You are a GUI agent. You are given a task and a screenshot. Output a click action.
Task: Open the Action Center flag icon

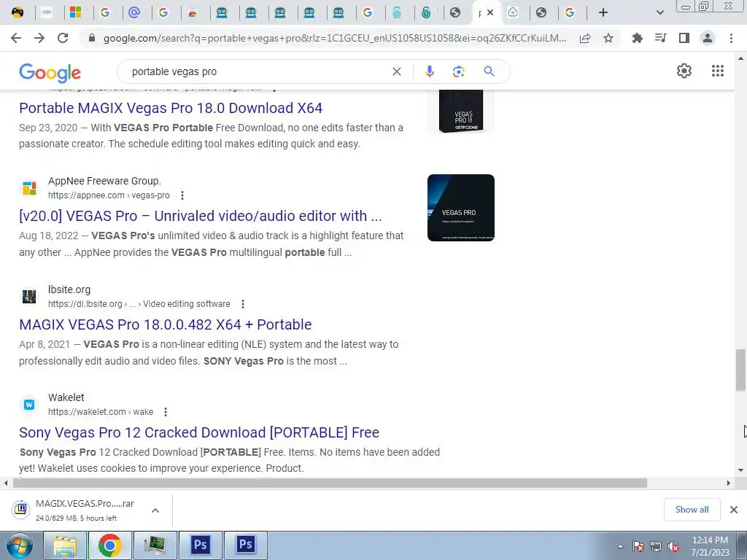tap(638, 546)
